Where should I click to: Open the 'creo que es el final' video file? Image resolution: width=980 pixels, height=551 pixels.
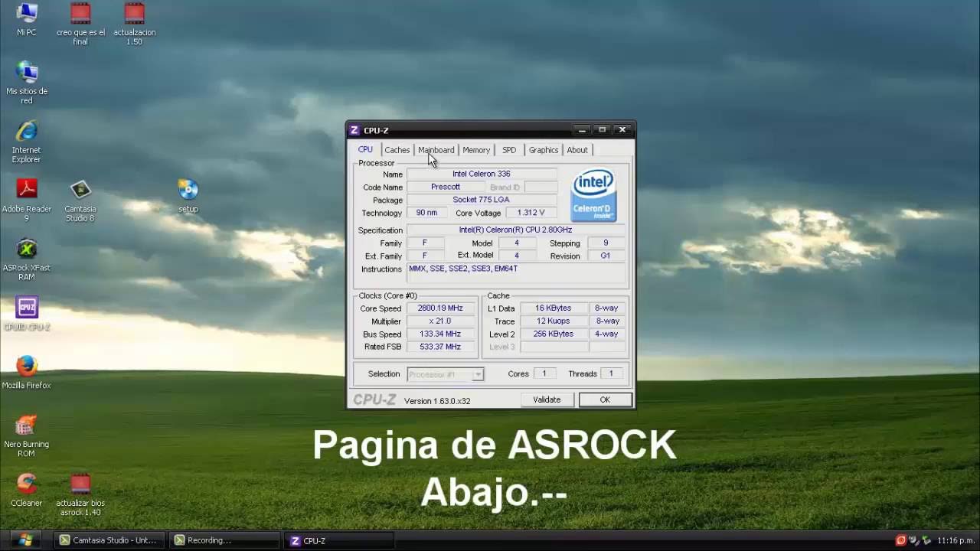point(80,23)
